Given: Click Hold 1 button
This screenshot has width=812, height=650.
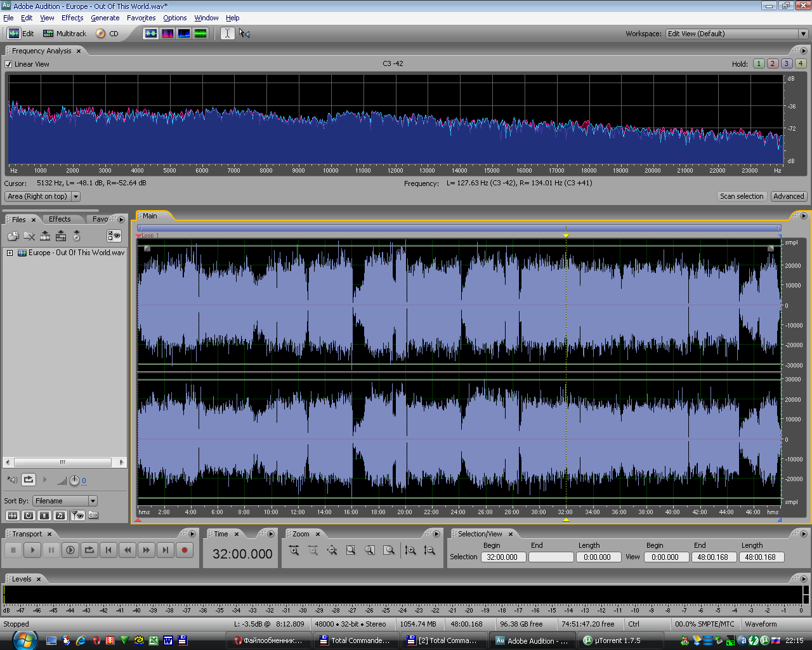Looking at the screenshot, I should (x=759, y=63).
